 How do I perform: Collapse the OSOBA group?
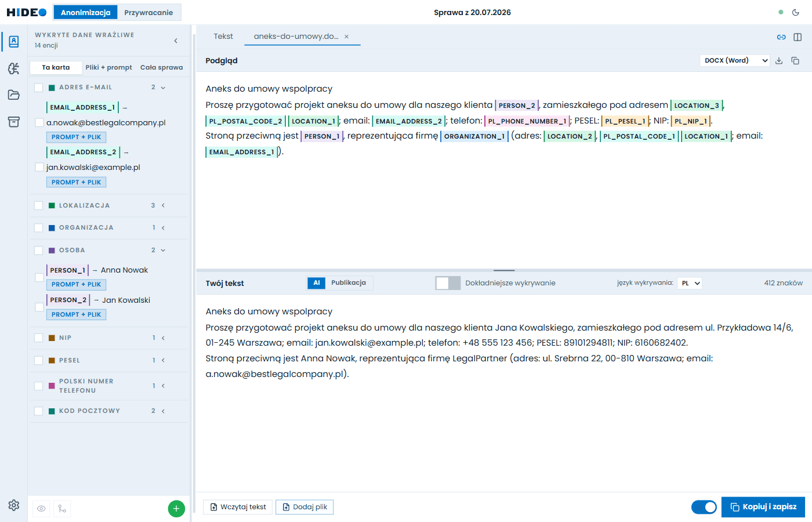click(163, 251)
